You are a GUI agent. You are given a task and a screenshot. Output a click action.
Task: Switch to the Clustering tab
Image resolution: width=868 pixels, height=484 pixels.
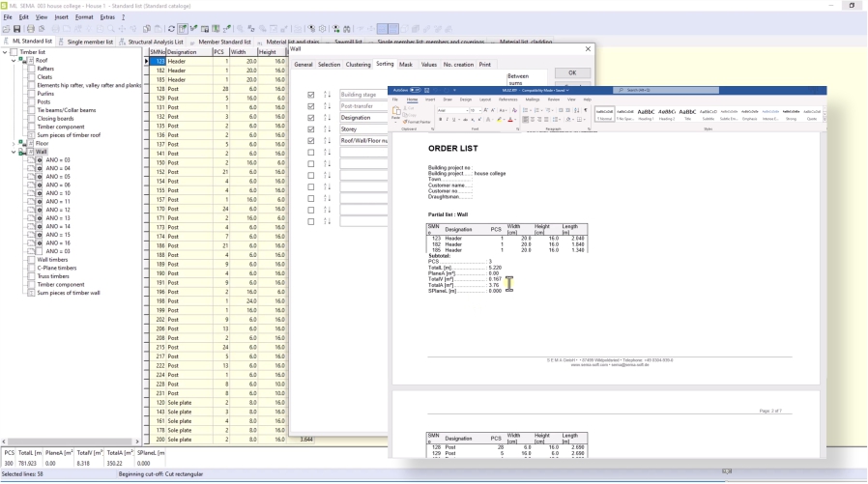pos(358,65)
